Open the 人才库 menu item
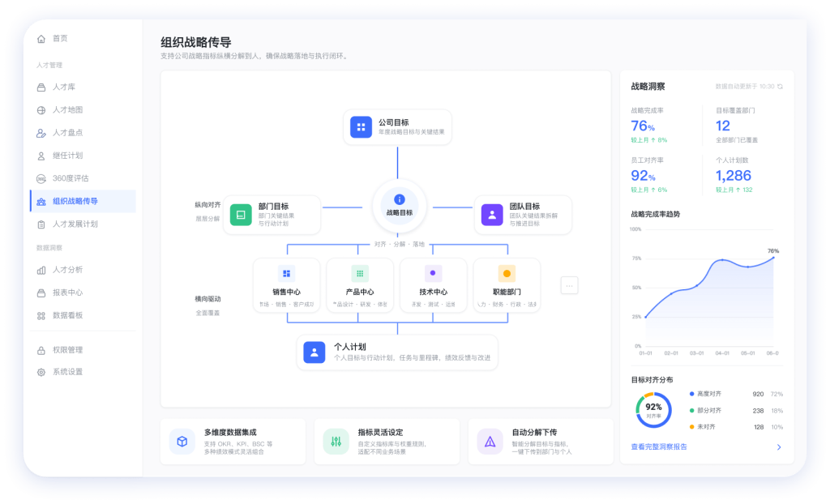This screenshot has height=504, width=830. click(x=83, y=88)
